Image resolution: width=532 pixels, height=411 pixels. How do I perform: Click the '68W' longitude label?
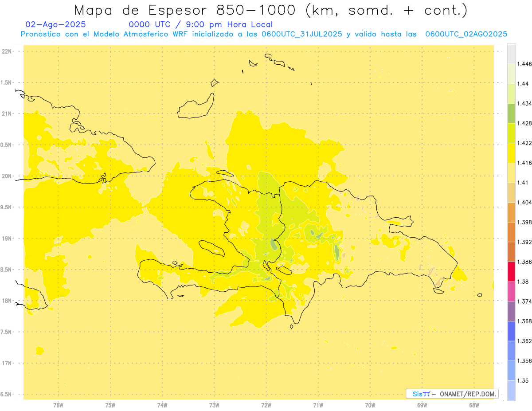474,405
